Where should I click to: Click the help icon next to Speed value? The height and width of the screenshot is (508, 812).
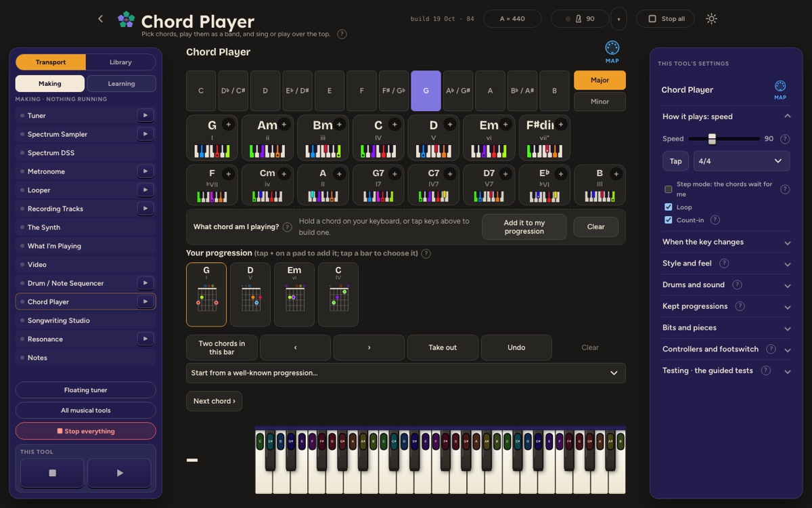click(x=785, y=139)
